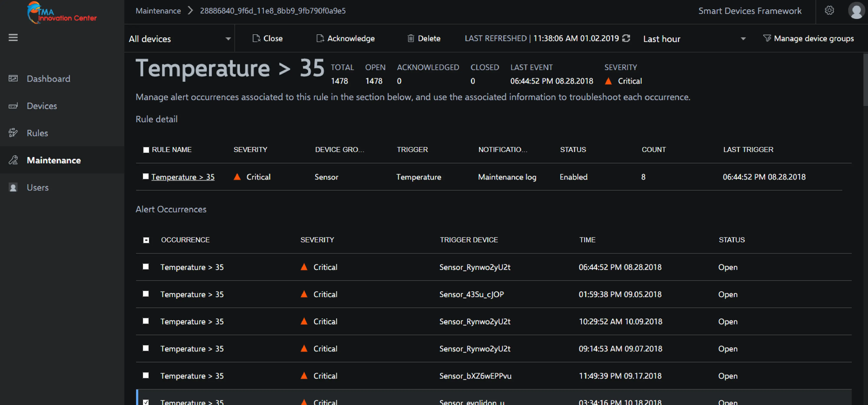The image size is (868, 405).
Task: Open the Dashboard icon in sidebar
Action: (13, 79)
